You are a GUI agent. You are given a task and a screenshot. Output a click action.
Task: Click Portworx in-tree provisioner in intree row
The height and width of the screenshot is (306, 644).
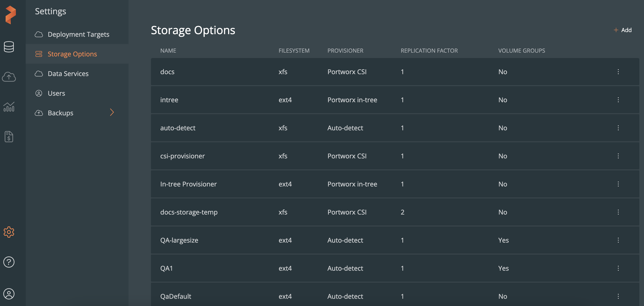(x=352, y=100)
